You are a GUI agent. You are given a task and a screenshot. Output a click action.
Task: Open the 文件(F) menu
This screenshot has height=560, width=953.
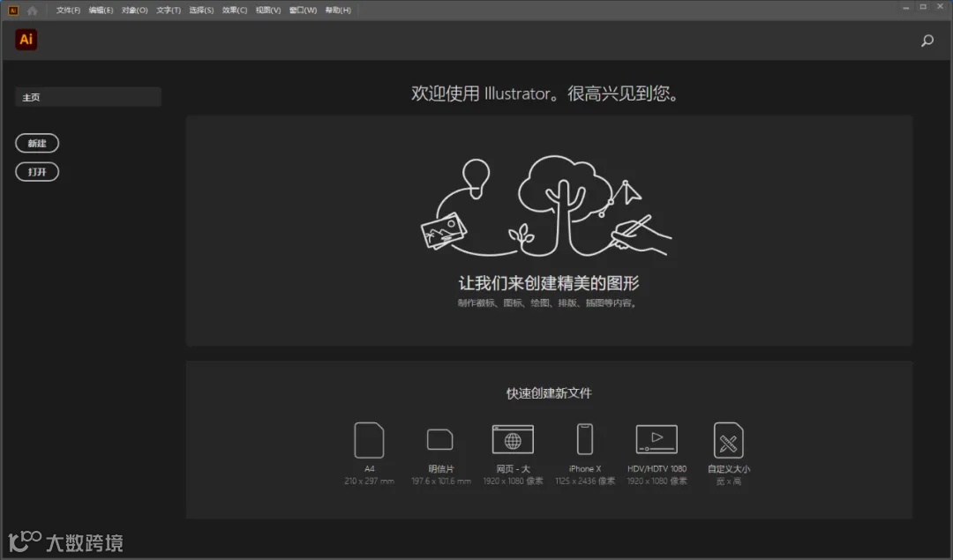click(68, 11)
